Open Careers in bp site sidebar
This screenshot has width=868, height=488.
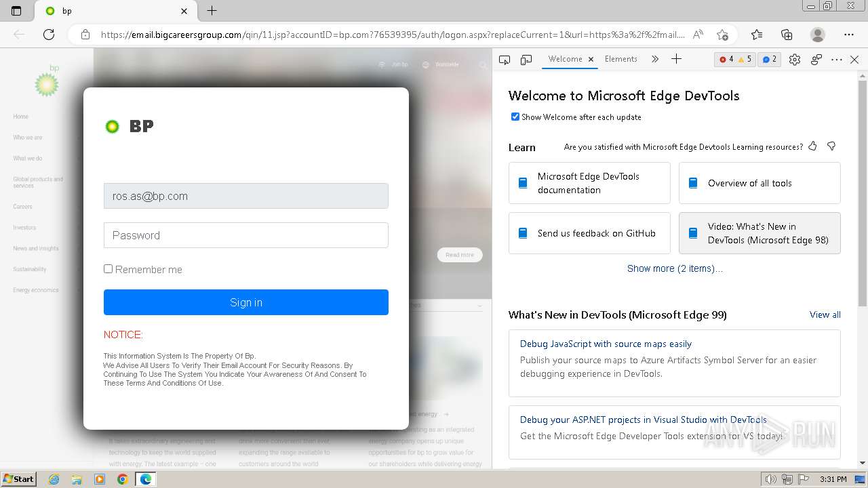[x=22, y=207]
